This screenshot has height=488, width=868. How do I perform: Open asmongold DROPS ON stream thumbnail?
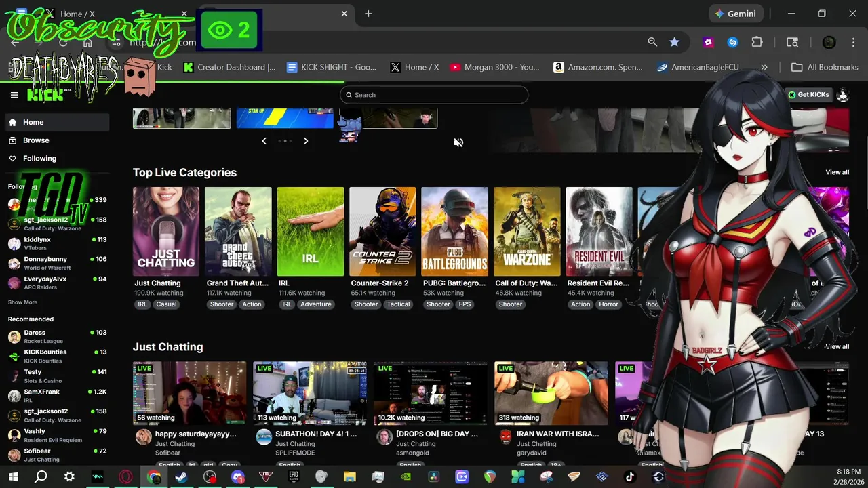(431, 393)
